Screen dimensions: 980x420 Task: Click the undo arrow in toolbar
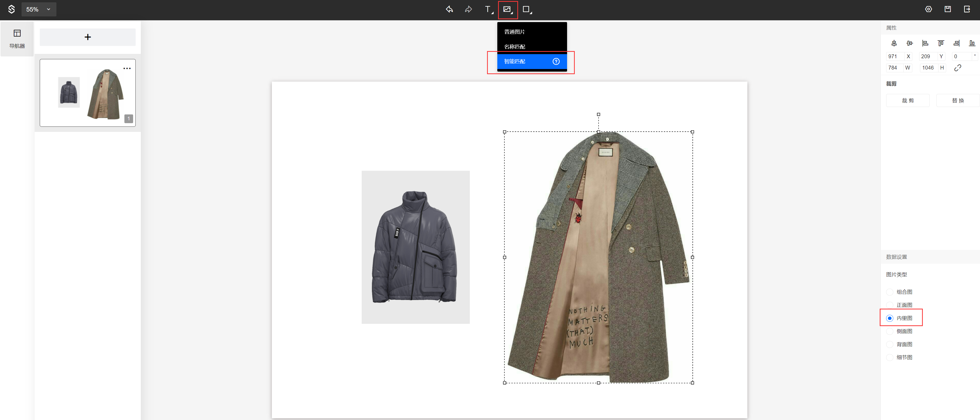click(x=449, y=9)
